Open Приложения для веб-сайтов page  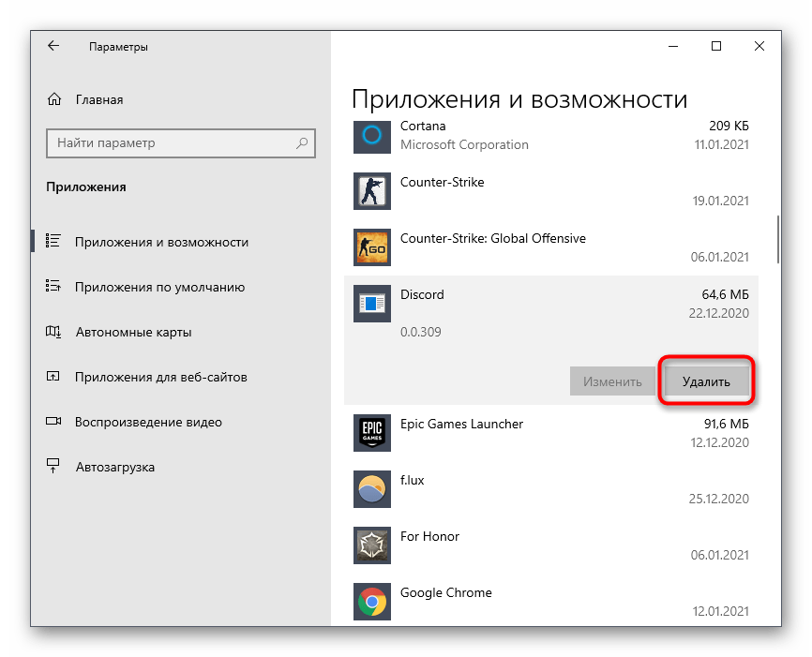160,378
